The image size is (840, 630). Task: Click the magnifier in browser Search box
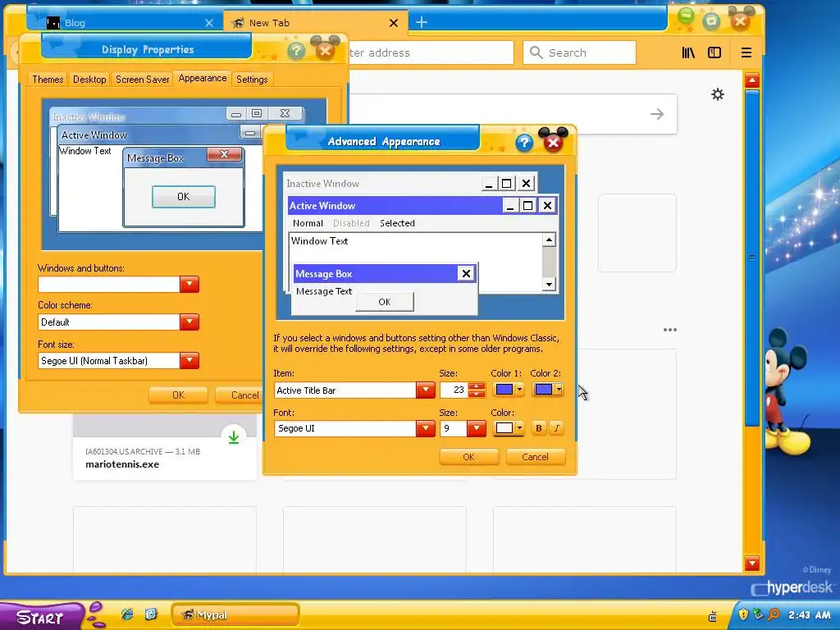coord(536,52)
